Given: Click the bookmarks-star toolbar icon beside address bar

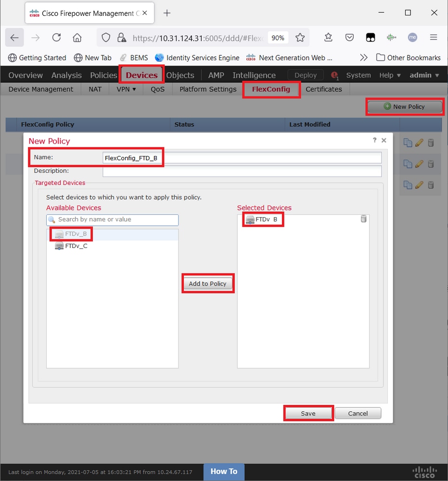Looking at the screenshot, I should [x=328, y=38].
